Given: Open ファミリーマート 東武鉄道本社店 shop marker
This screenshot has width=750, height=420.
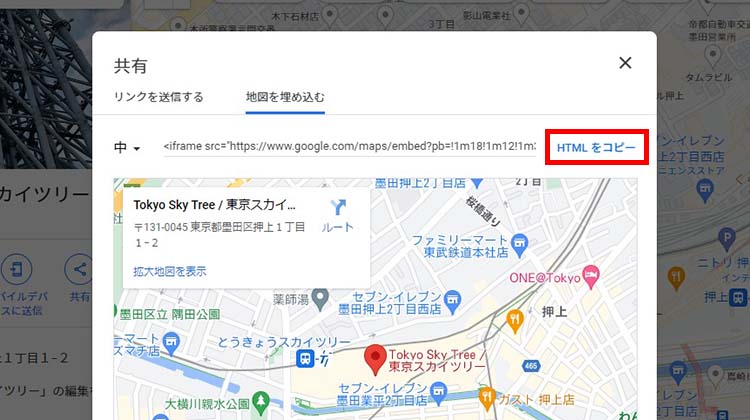Looking at the screenshot, I should tap(519, 245).
